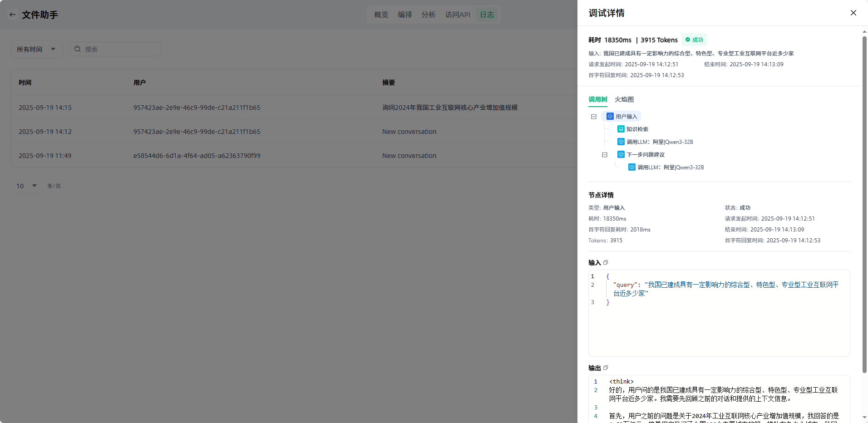Select the 调用树 tab

click(x=597, y=99)
